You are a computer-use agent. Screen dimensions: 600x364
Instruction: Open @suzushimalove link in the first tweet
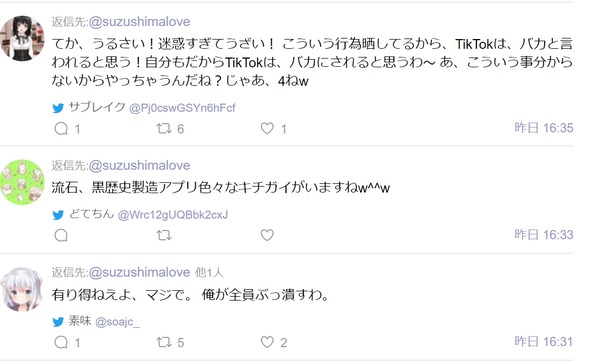point(139,22)
